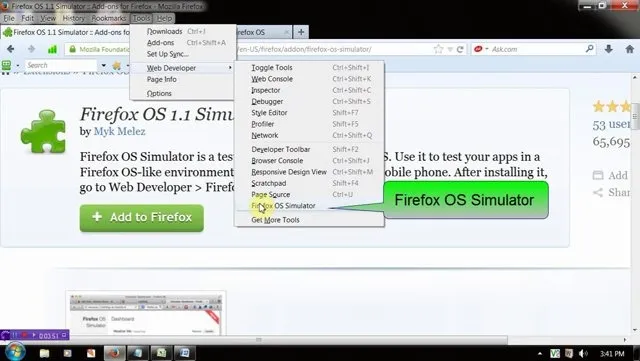Image resolution: width=640 pixels, height=361 pixels.
Task: Choose Responsive Design View menu entry
Action: point(289,172)
